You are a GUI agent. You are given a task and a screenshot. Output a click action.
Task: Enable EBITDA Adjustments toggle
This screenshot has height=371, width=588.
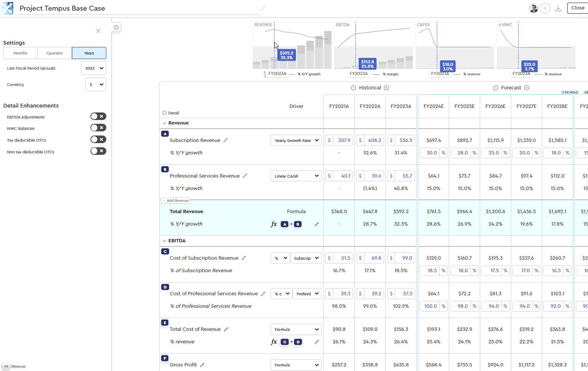(x=98, y=116)
